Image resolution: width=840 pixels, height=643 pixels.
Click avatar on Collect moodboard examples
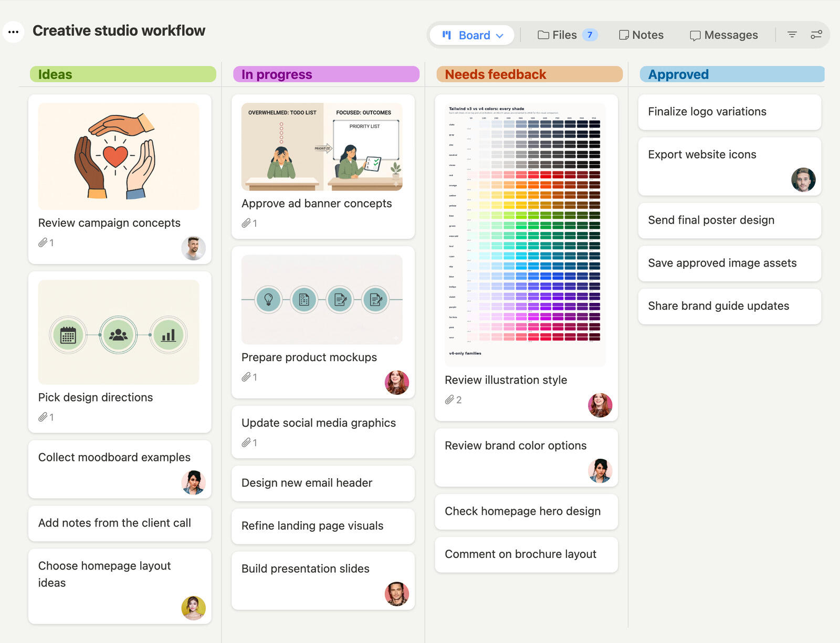point(193,482)
